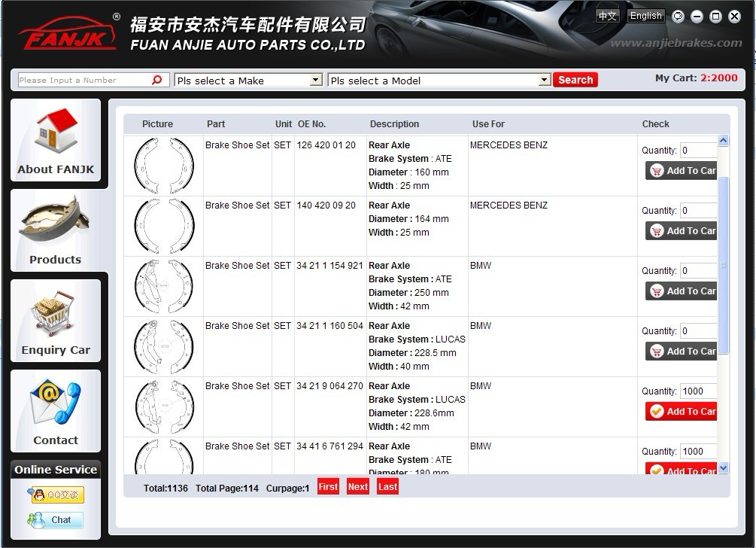Click the Picture column header
The width and height of the screenshot is (756, 548).
point(157,124)
